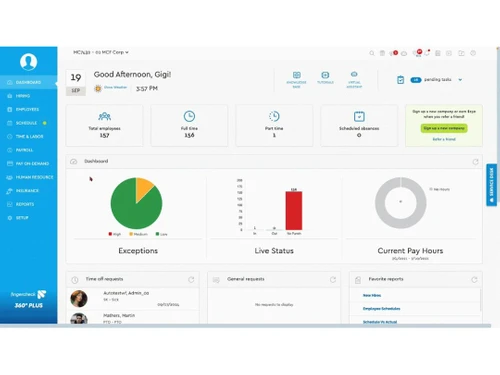
Task: Open the Employee Schedules favorite report
Action: [381, 309]
